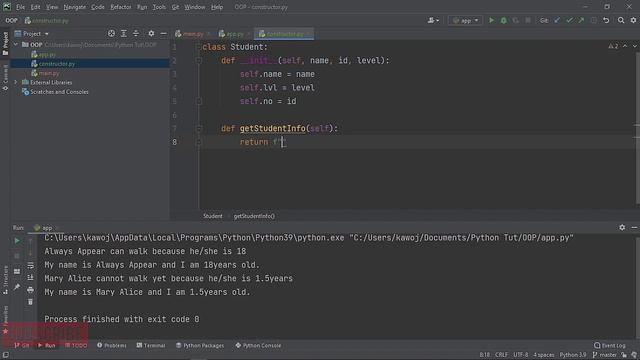Viewport: 640px width, 360px height.
Task: Start debugging with the bug icon
Action: click(504, 20)
